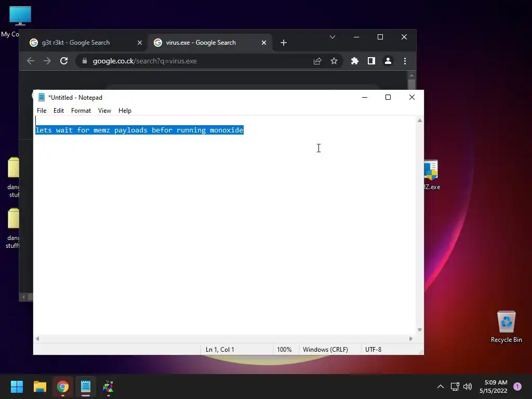Viewport: 532px width, 399px height.
Task: Go forward in Chrome
Action: click(x=47, y=61)
